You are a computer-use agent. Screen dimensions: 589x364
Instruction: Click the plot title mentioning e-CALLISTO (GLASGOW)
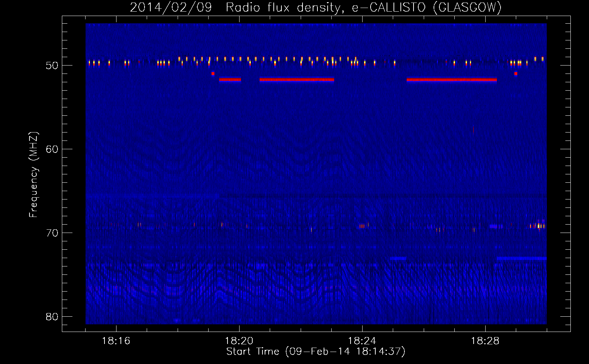pyautogui.click(x=316, y=7)
